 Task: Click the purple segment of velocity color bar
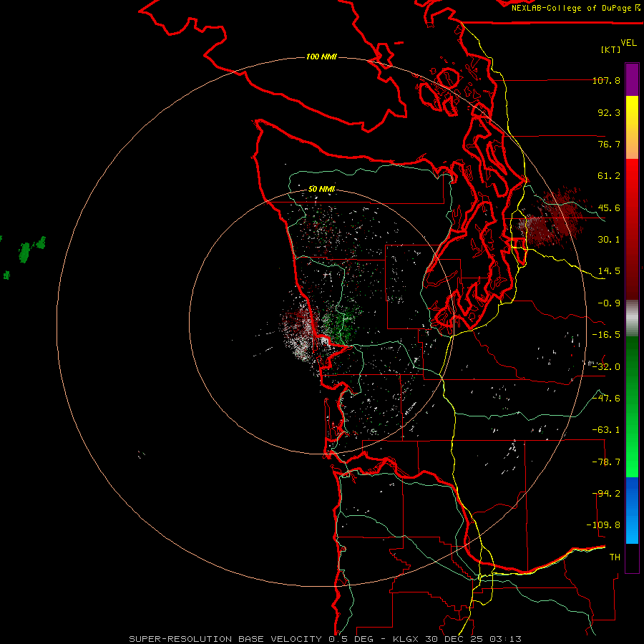632,79
